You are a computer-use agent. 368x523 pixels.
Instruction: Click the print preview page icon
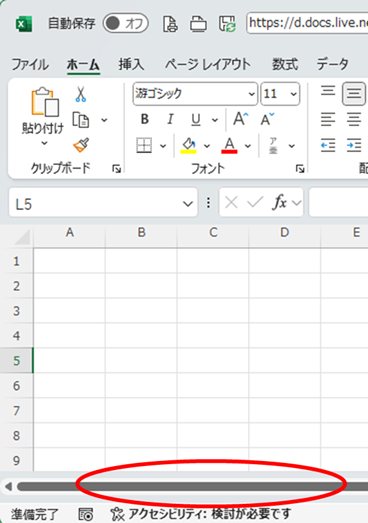tap(170, 24)
